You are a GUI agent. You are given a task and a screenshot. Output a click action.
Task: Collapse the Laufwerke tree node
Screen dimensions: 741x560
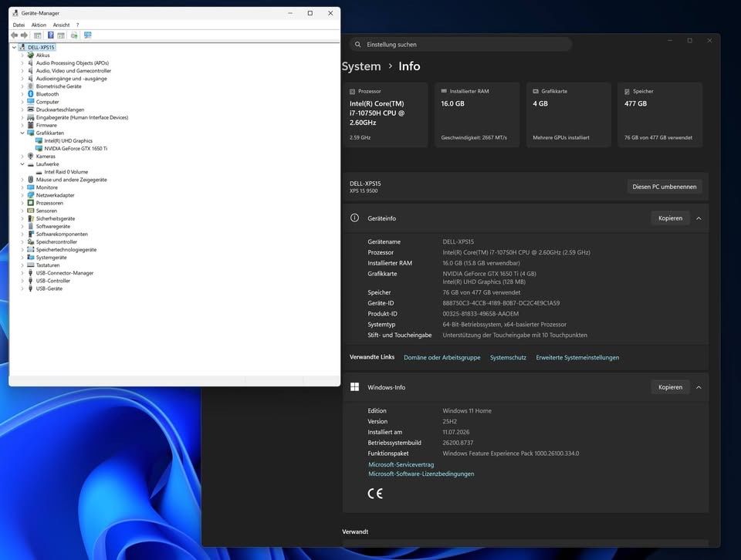click(22, 164)
